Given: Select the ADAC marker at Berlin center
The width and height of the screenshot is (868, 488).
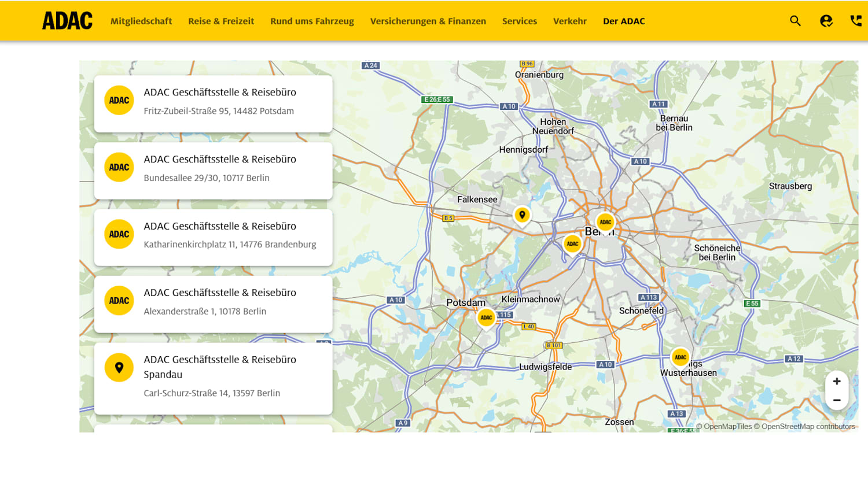Looking at the screenshot, I should pos(605,222).
